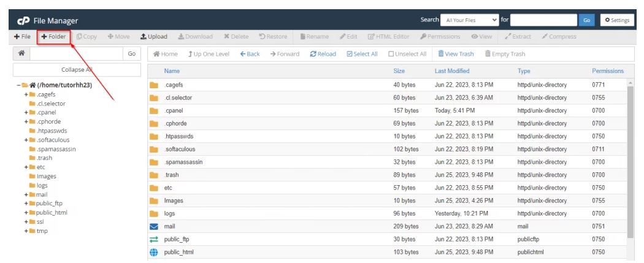The width and height of the screenshot is (644, 263).
Task: Sort files by Last Modified column
Action: pyautogui.click(x=451, y=71)
